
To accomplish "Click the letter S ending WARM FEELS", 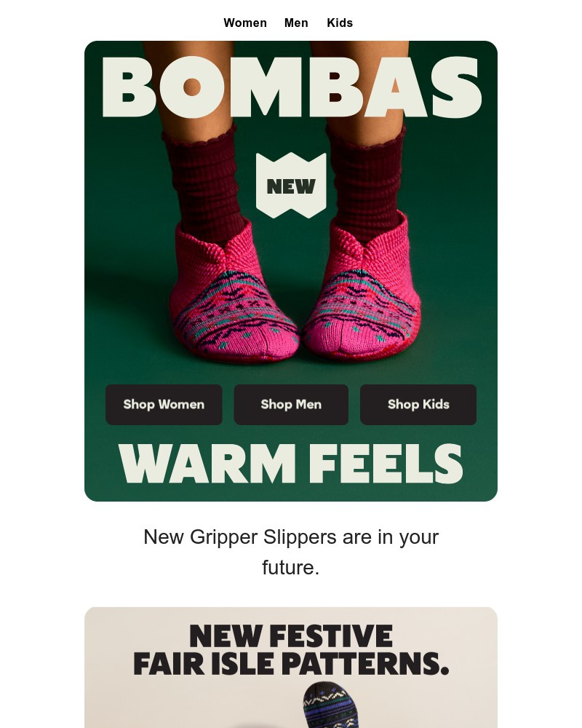I will click(x=448, y=464).
